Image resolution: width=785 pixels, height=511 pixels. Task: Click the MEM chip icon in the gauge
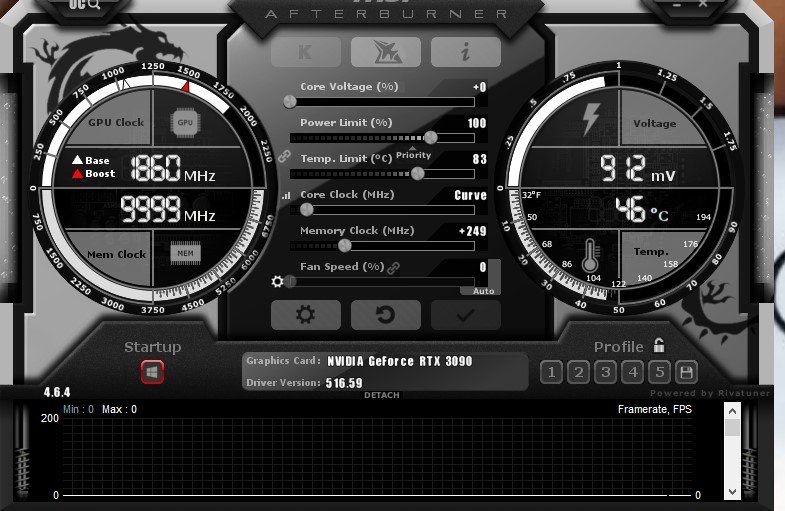(185, 254)
